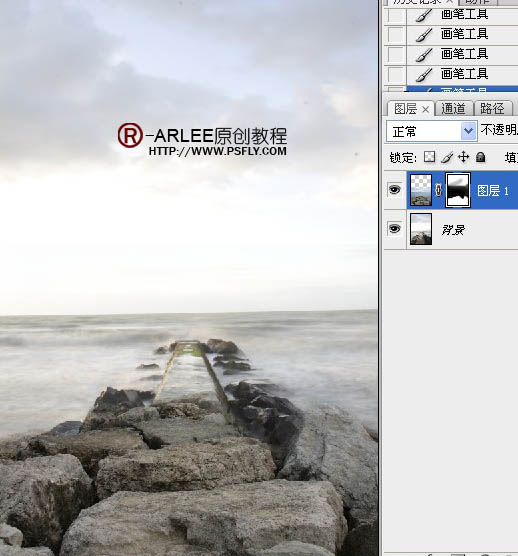Close the 图层 panel tab with its x
Viewport: 518px width, 556px height.
coord(425,110)
